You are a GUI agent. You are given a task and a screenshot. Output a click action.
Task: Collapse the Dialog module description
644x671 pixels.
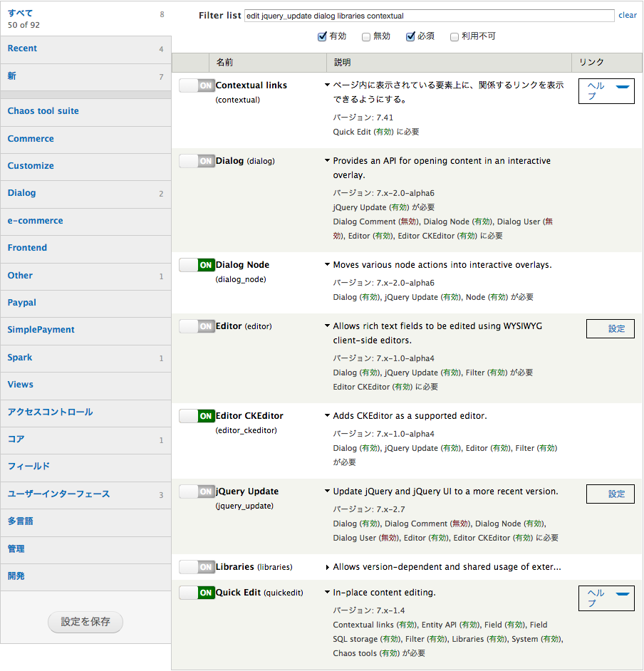point(327,161)
